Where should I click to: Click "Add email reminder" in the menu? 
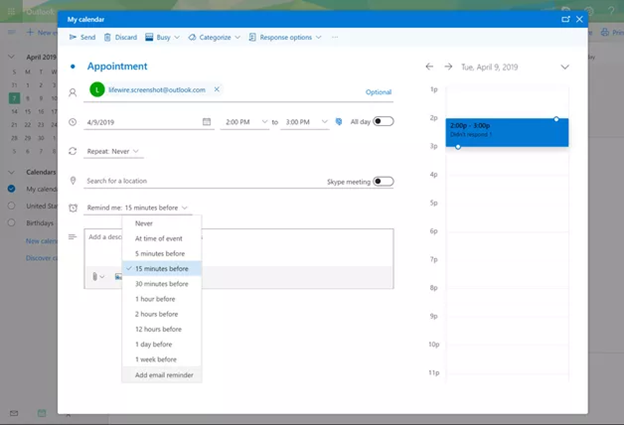click(164, 375)
